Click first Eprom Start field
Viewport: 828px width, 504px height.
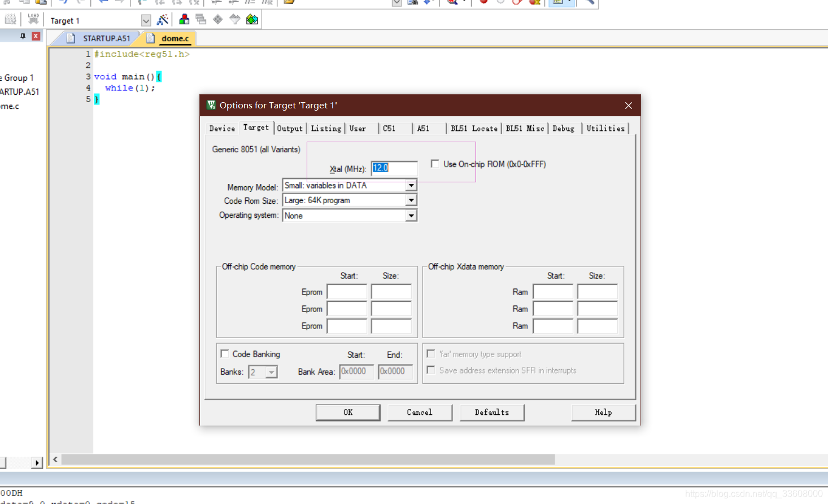click(347, 292)
